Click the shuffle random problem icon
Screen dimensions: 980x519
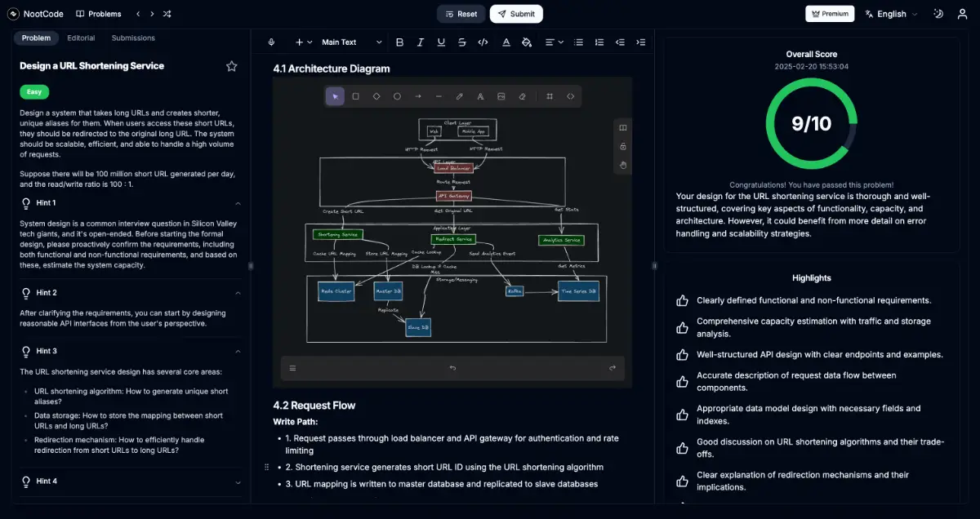click(x=167, y=14)
